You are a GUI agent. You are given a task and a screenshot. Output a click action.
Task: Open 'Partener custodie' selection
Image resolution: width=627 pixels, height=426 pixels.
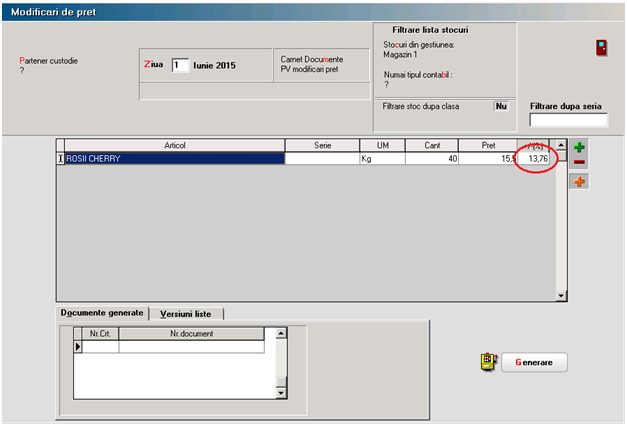(x=22, y=71)
